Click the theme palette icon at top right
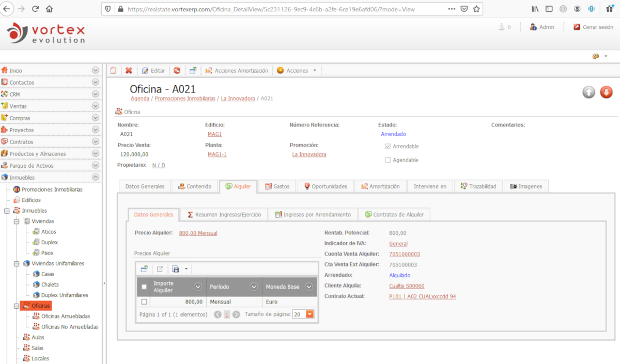 coord(596,56)
